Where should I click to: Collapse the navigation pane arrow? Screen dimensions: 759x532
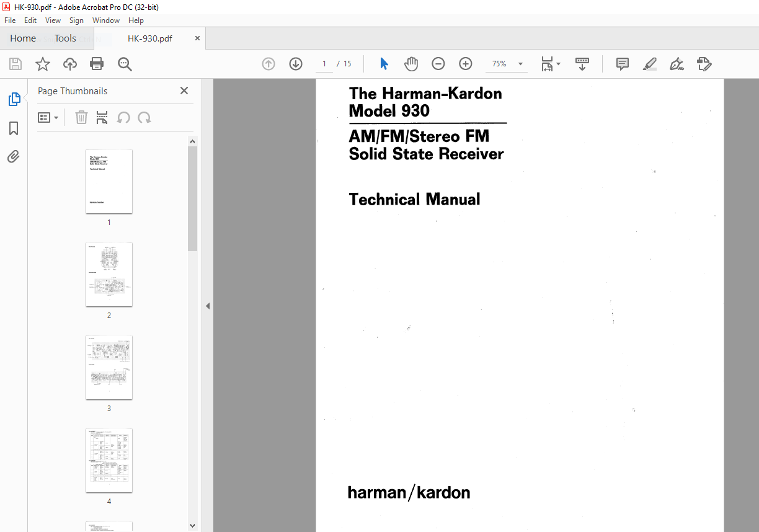coord(208,306)
